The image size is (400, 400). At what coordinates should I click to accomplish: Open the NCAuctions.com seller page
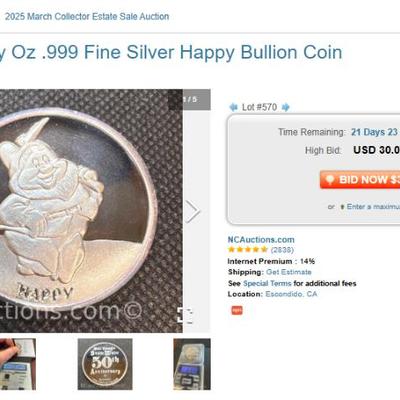coord(261,240)
